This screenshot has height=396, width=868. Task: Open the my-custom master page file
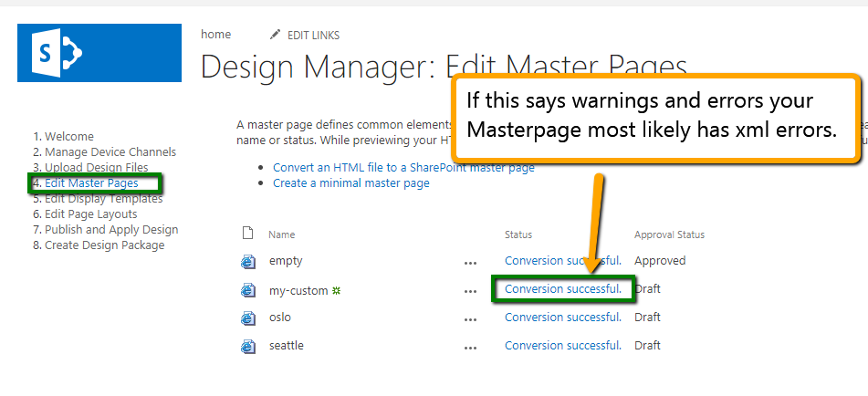pyautogui.click(x=298, y=290)
